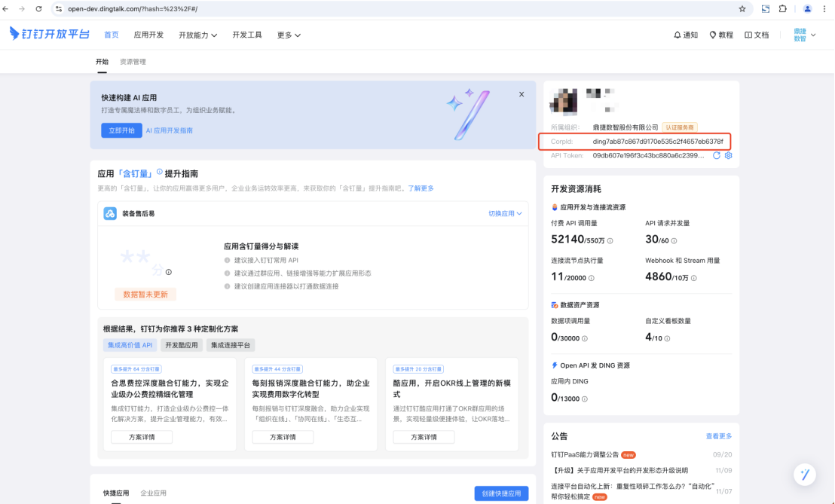Image resolution: width=835 pixels, height=504 pixels.
Task: Show info for 自定义看板数量 value
Action: point(667,338)
